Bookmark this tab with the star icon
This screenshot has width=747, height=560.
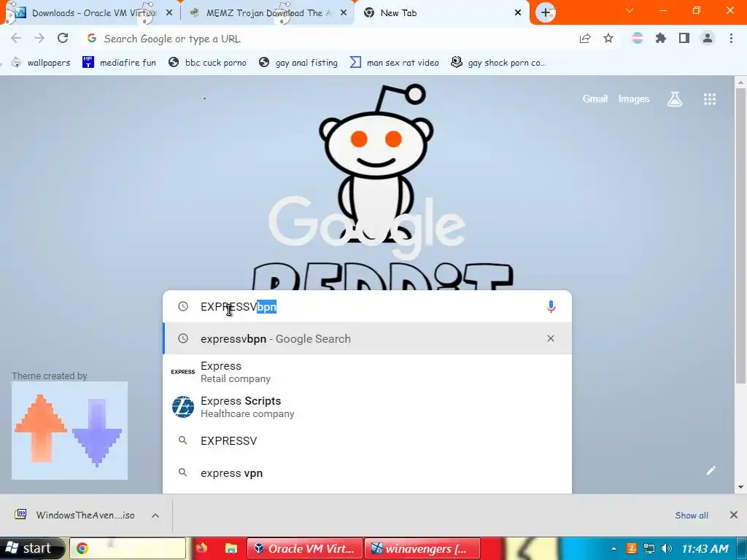pyautogui.click(x=608, y=38)
